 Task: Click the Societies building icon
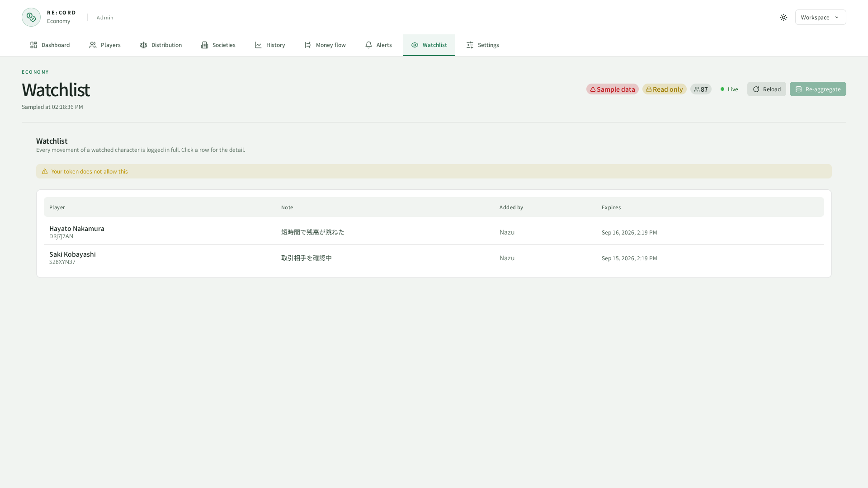(204, 45)
